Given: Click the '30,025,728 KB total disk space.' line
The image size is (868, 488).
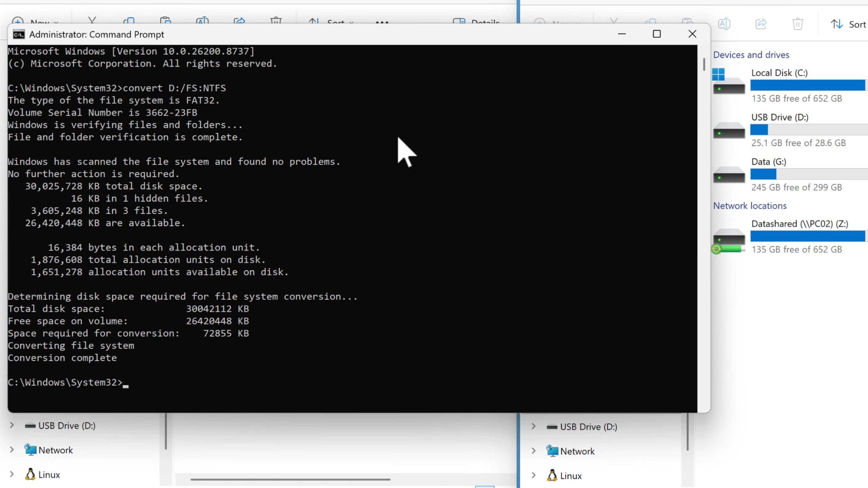Looking at the screenshot, I should (114, 186).
